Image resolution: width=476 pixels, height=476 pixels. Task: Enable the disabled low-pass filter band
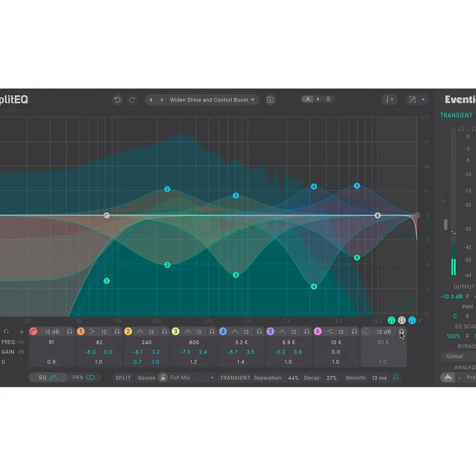click(x=365, y=332)
